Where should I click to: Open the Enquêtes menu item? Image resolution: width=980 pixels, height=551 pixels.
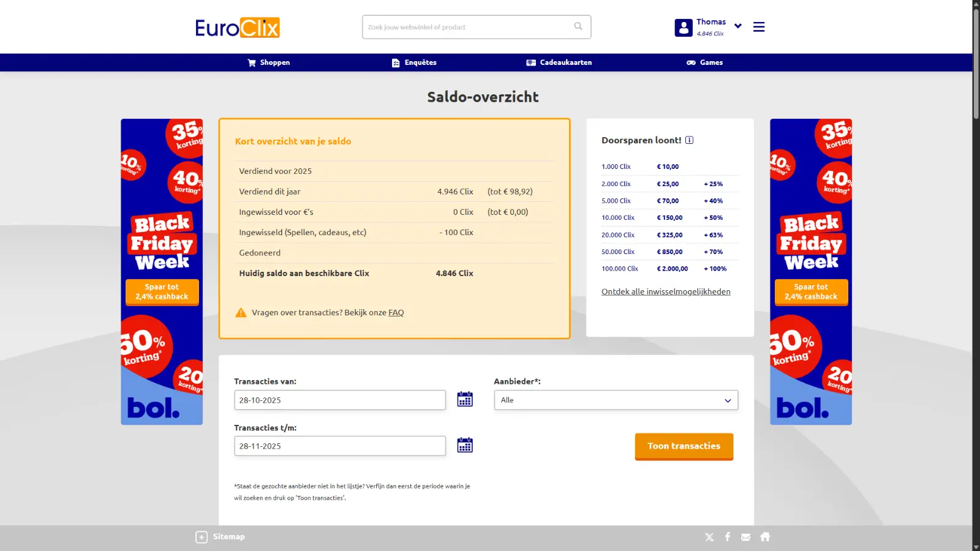click(x=420, y=62)
